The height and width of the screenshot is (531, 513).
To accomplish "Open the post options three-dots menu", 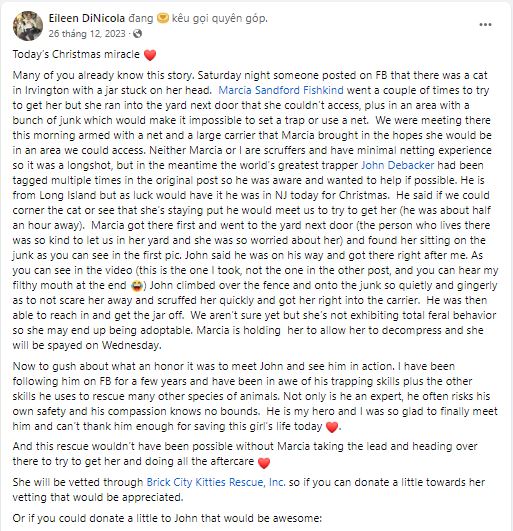I will click(485, 25).
